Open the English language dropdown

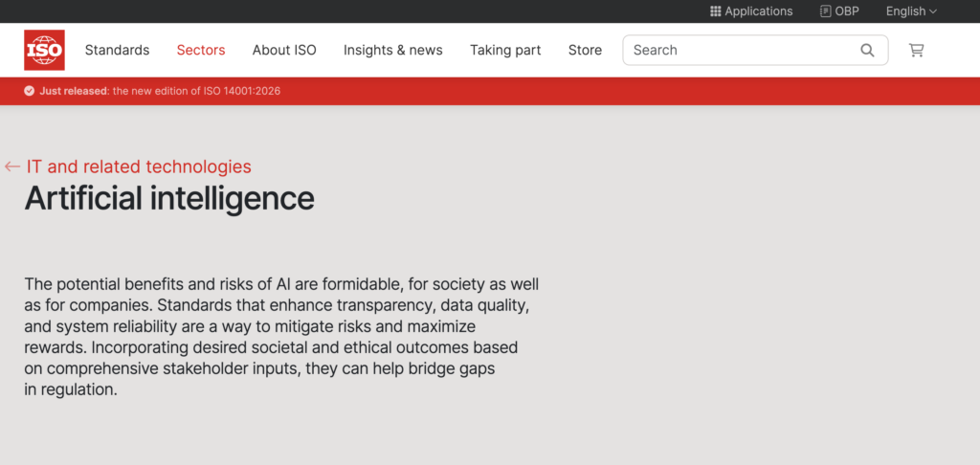[x=911, y=11]
